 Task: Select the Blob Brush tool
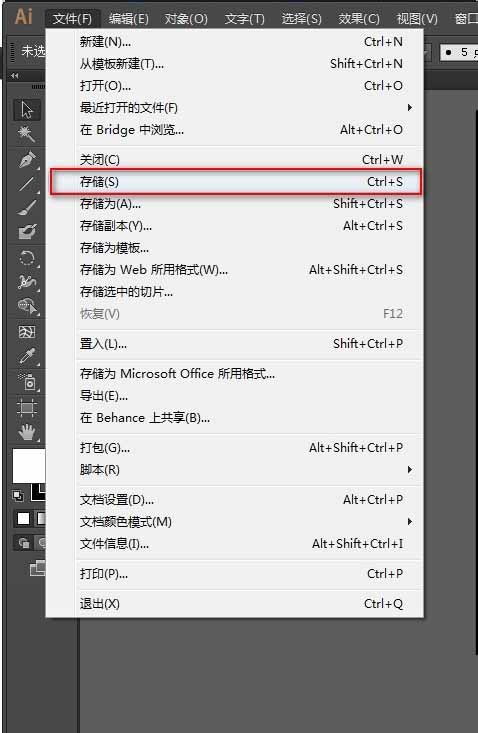pyautogui.click(x=27, y=231)
